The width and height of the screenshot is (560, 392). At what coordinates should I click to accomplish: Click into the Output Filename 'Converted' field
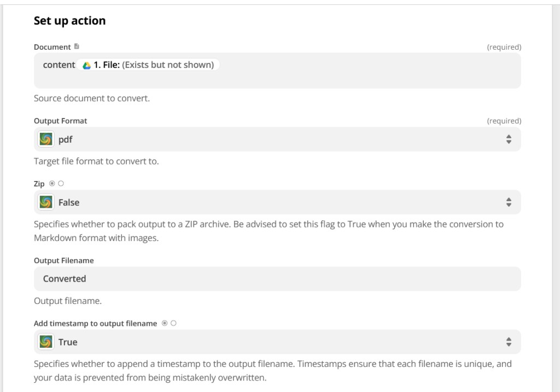tap(273, 279)
